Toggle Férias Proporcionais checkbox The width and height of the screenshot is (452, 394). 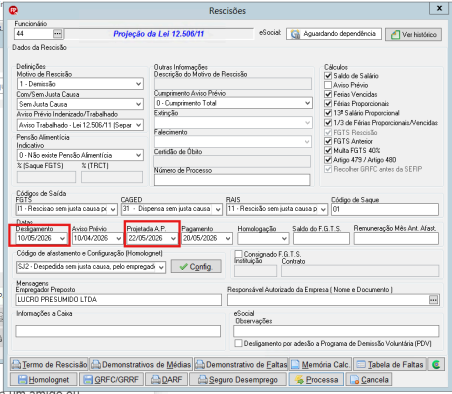(x=328, y=104)
